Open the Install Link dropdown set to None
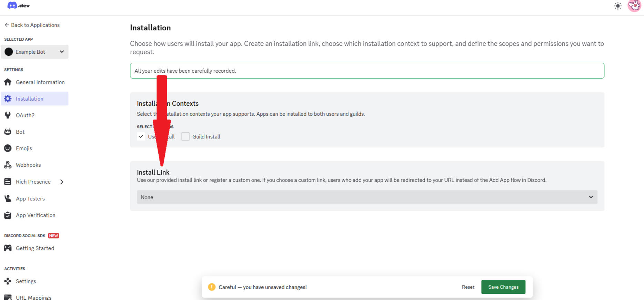 click(367, 197)
